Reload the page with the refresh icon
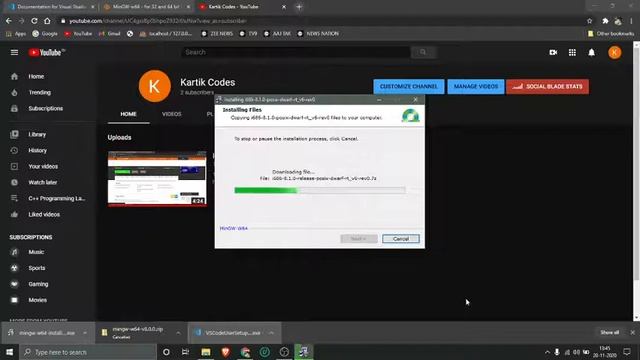640x360 pixels. point(34,21)
